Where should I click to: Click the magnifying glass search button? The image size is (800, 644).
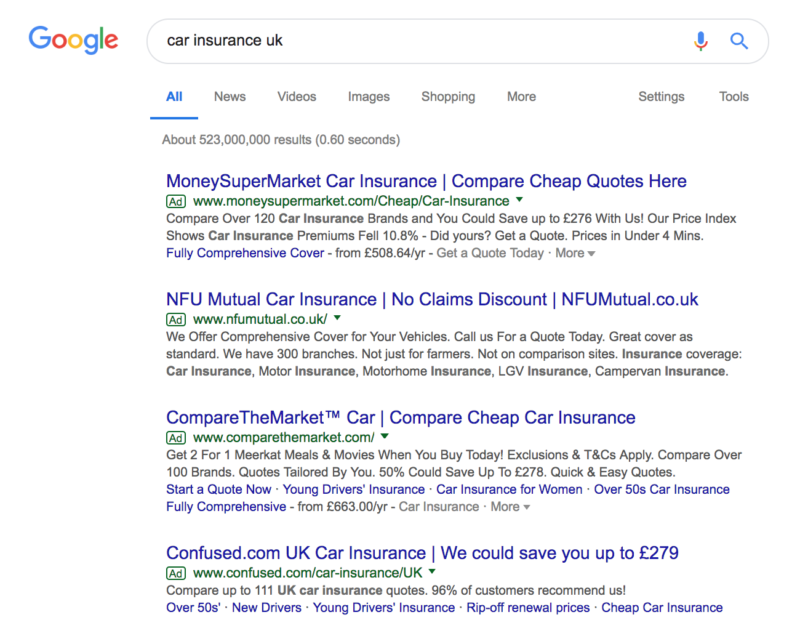(x=739, y=41)
